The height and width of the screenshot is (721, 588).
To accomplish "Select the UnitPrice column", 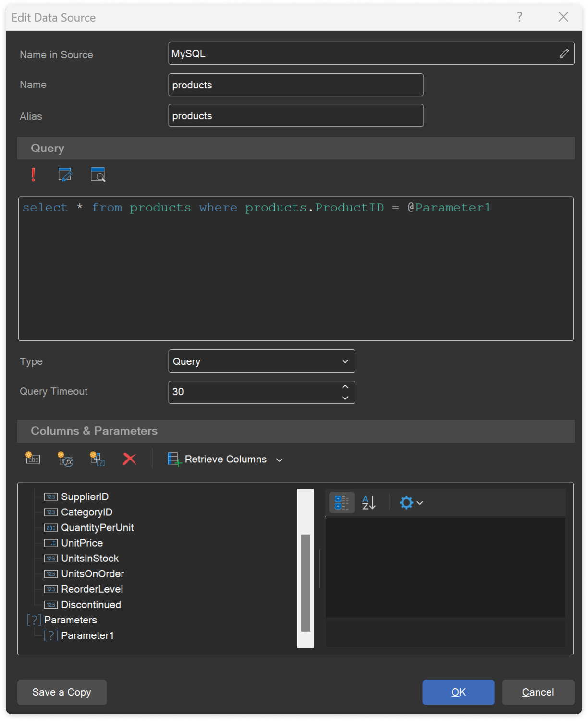I will coord(73,543).
